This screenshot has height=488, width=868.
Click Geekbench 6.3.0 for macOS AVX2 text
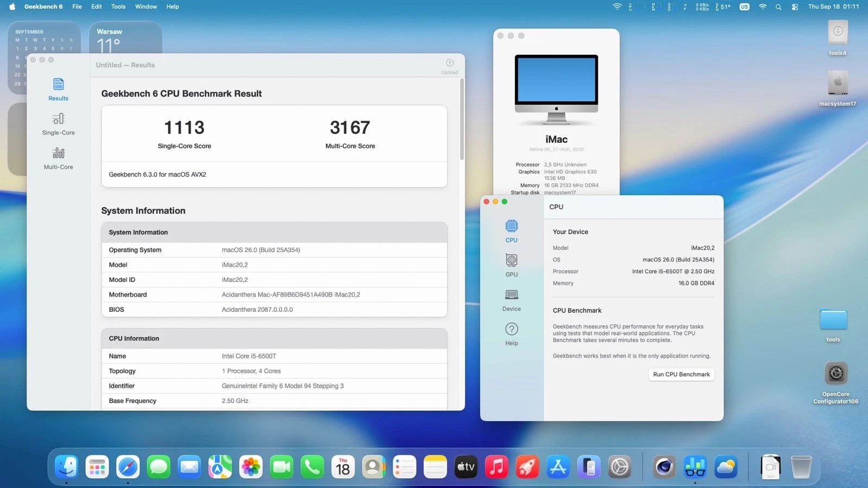(x=157, y=175)
